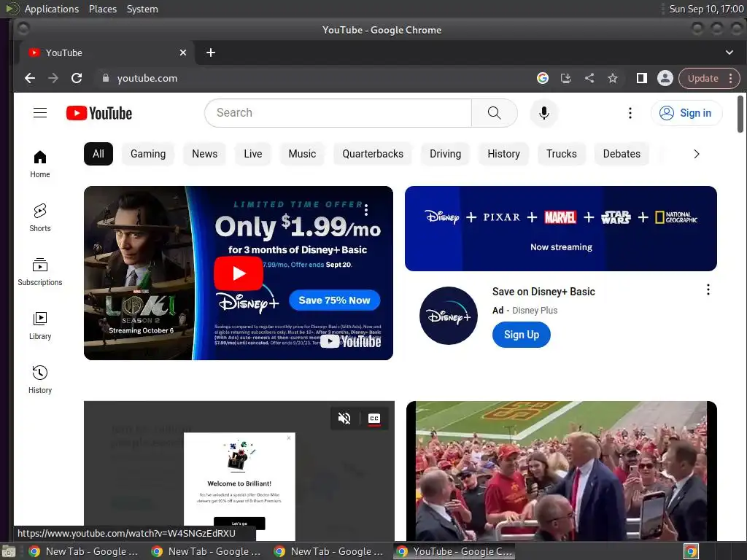Open Chrome profile avatar

[665, 78]
